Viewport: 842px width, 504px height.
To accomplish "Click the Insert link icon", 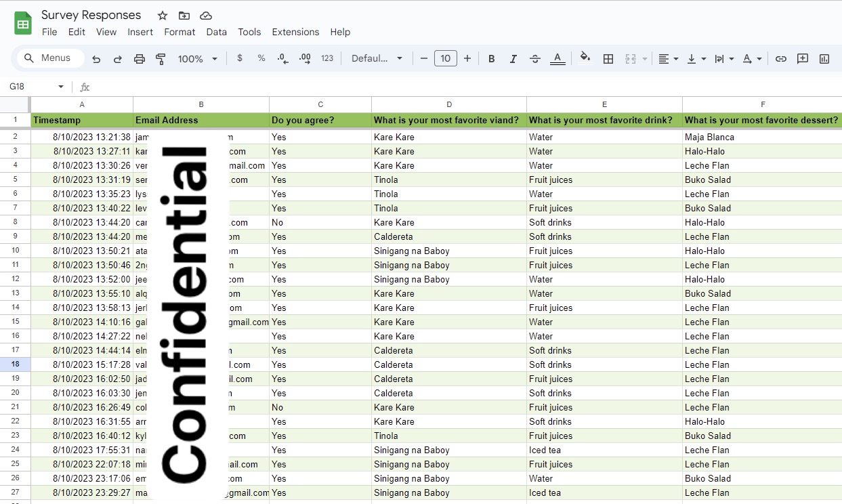I will coord(781,59).
